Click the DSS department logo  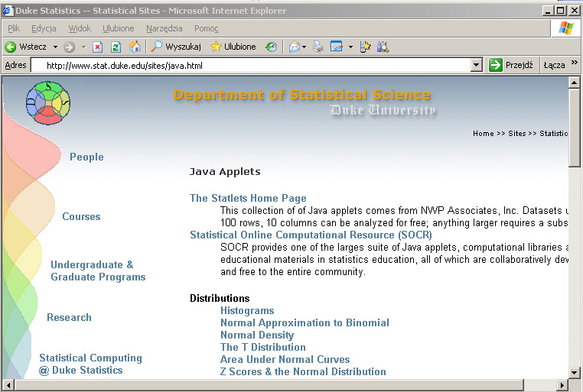click(48, 103)
